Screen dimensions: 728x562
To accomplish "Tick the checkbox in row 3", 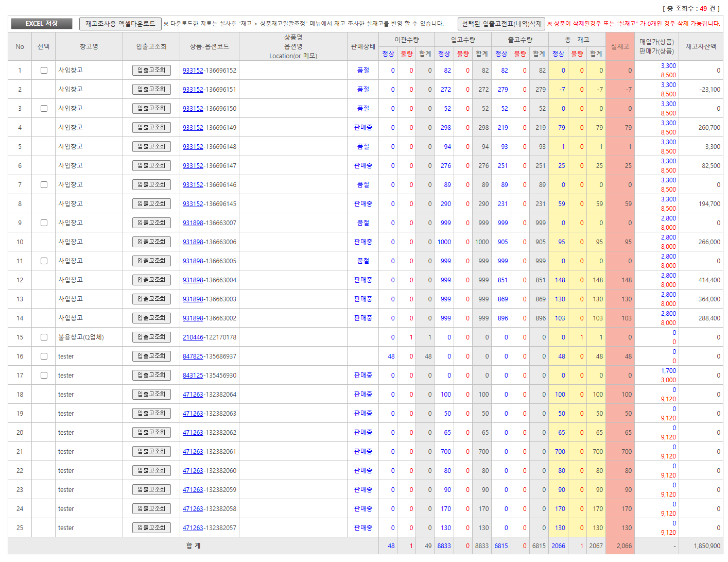I will 44,109.
